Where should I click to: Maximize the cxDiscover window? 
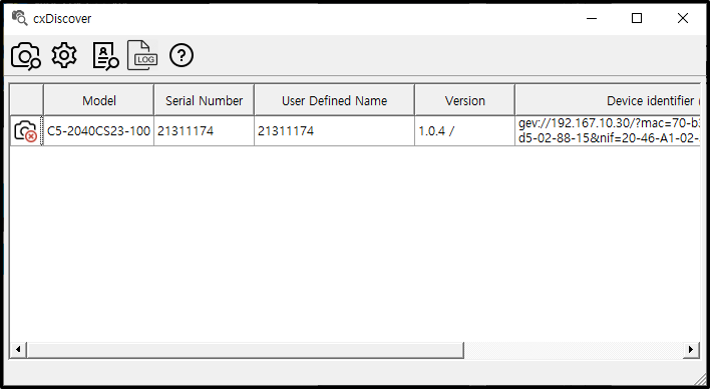(637, 18)
